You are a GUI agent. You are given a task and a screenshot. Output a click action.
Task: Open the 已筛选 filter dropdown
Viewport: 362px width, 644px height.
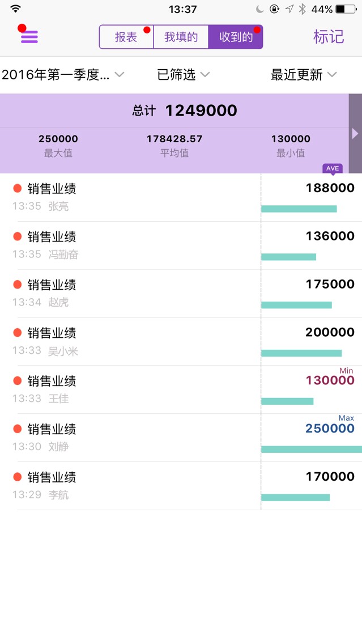click(184, 75)
